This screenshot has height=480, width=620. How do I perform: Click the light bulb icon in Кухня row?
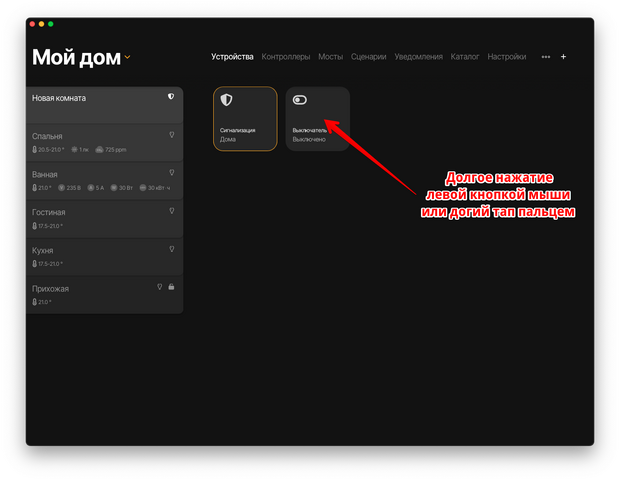tap(171, 249)
